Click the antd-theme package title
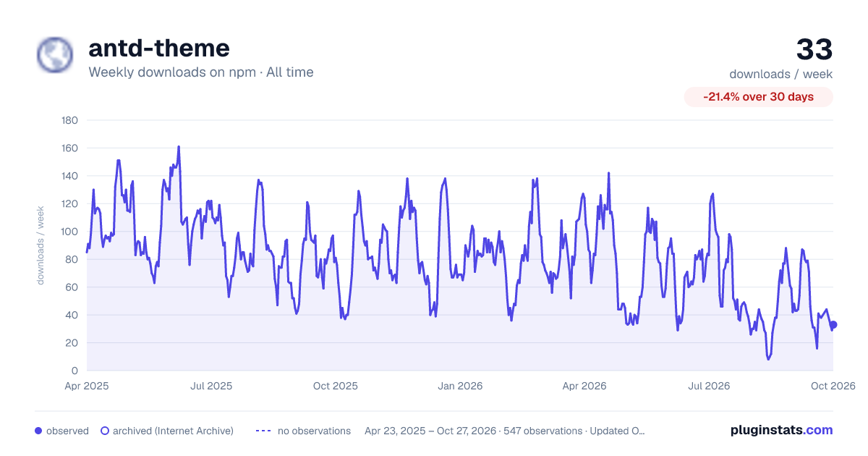Viewport: 868px width, 456px height. click(159, 48)
